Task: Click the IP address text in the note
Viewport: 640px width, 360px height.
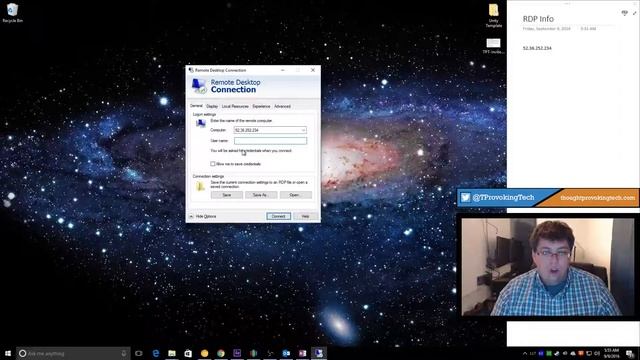Action: (x=537, y=48)
